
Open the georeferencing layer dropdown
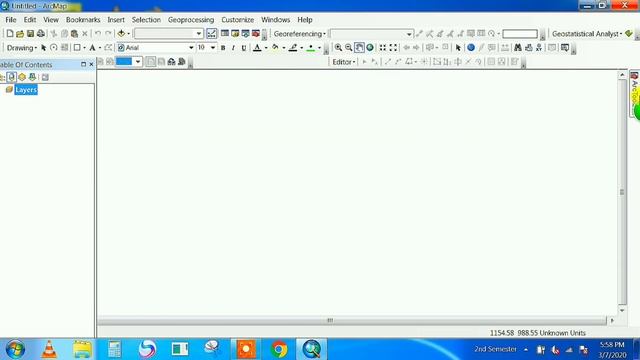pyautogui.click(x=409, y=34)
